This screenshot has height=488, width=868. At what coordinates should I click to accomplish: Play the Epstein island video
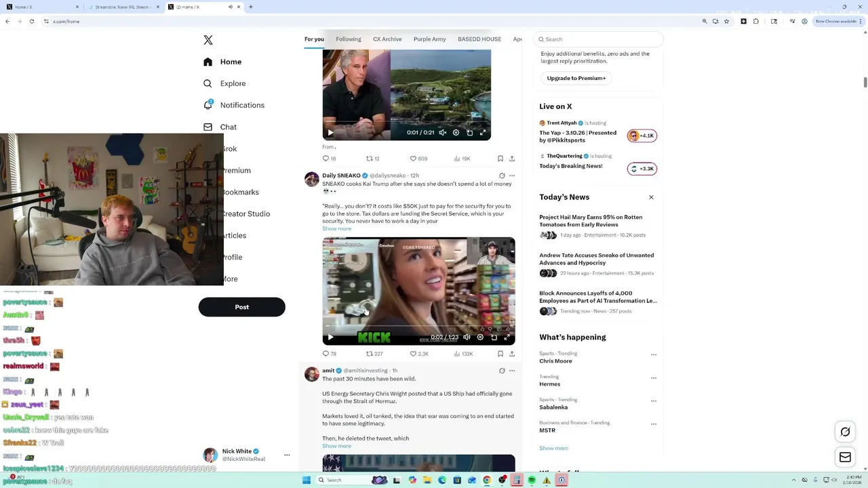(330, 133)
